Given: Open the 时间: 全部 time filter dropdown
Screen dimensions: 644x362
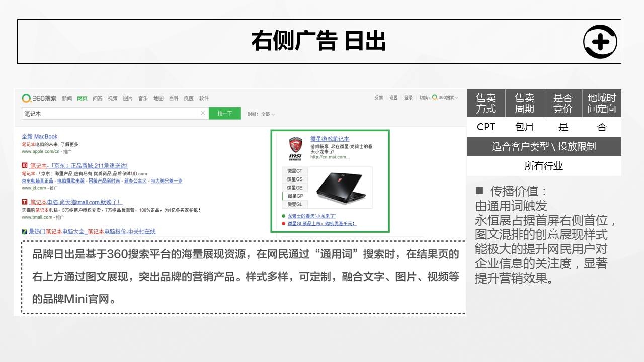Looking at the screenshot, I should 261,114.
